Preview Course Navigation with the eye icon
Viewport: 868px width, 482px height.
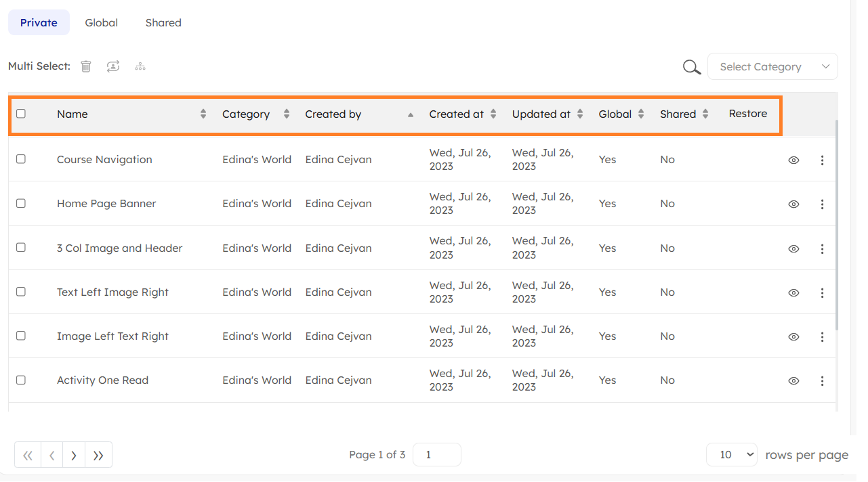click(793, 160)
